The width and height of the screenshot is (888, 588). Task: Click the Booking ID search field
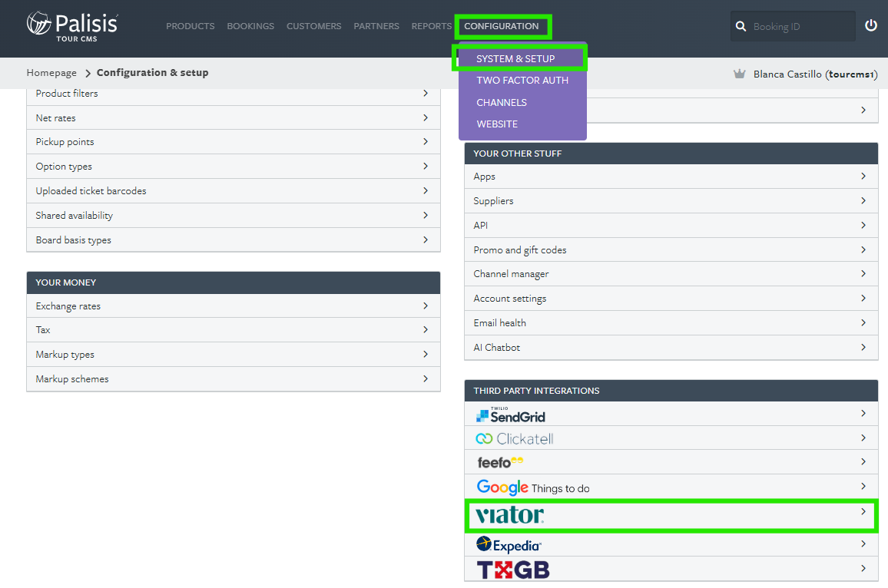tap(793, 26)
